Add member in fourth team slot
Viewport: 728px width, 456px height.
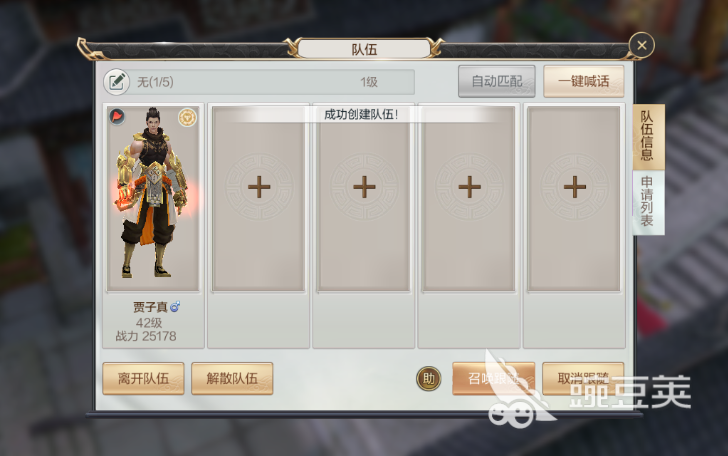469,187
